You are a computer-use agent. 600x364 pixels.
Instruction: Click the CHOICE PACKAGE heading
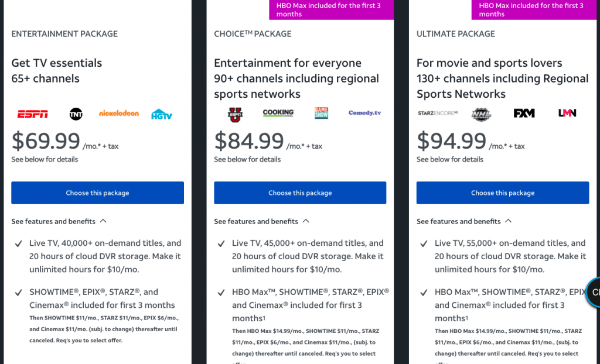[x=253, y=34]
